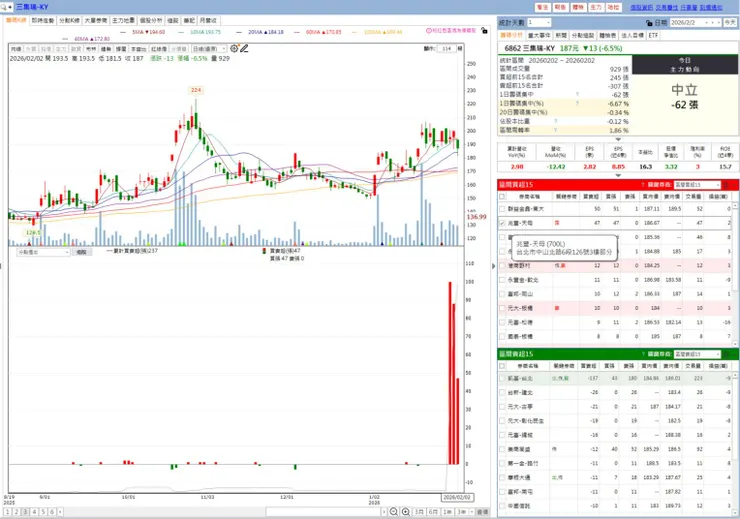Screen dimensions: 740x519
Task: Open help icon in green 區間賣超15 header
Action: [643, 354]
